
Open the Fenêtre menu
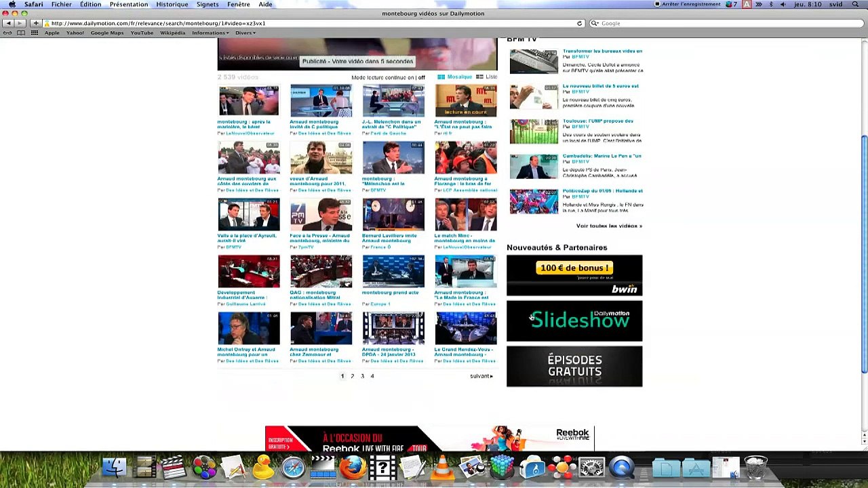pyautogui.click(x=239, y=4)
